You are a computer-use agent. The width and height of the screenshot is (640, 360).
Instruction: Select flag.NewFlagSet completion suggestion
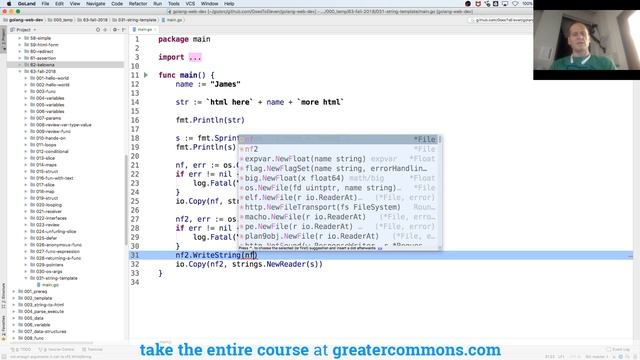(x=339, y=169)
